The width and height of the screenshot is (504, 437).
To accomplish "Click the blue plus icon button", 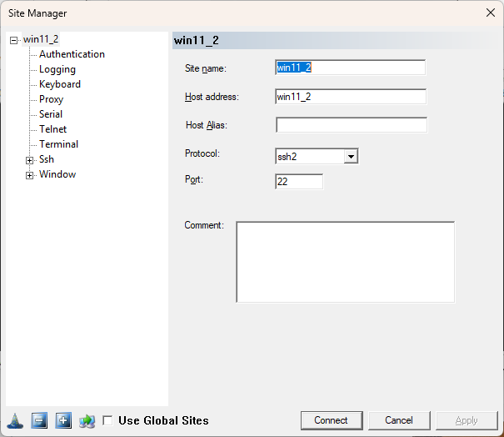I will (63, 420).
